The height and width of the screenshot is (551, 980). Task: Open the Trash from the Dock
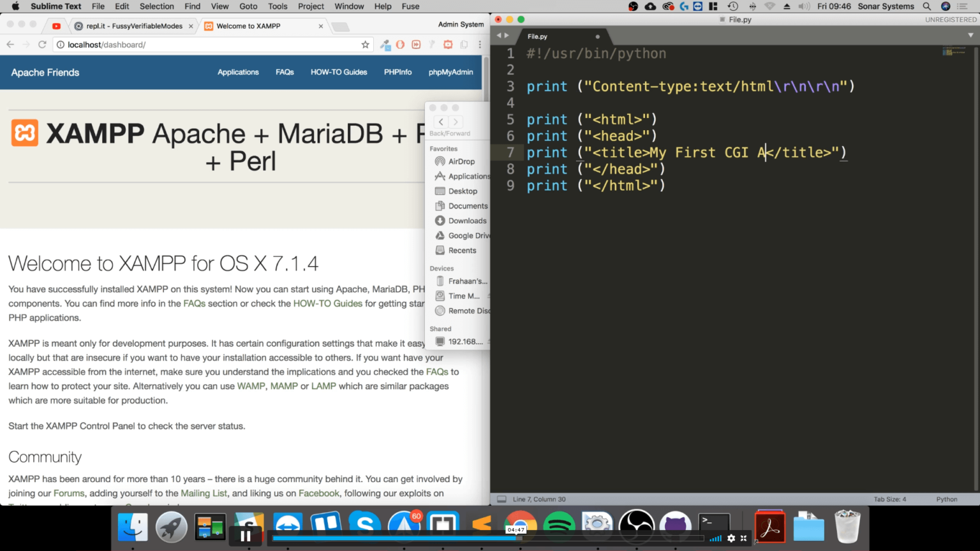(847, 527)
